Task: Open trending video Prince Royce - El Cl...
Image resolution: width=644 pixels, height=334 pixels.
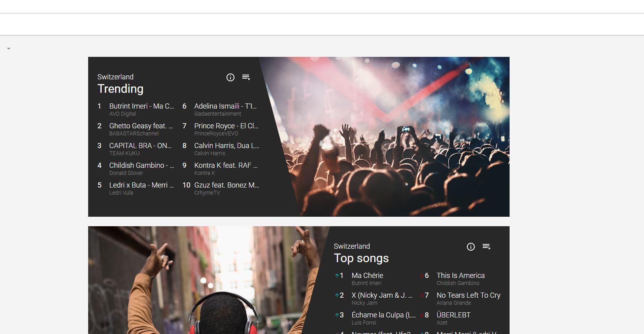Action: 226,126
